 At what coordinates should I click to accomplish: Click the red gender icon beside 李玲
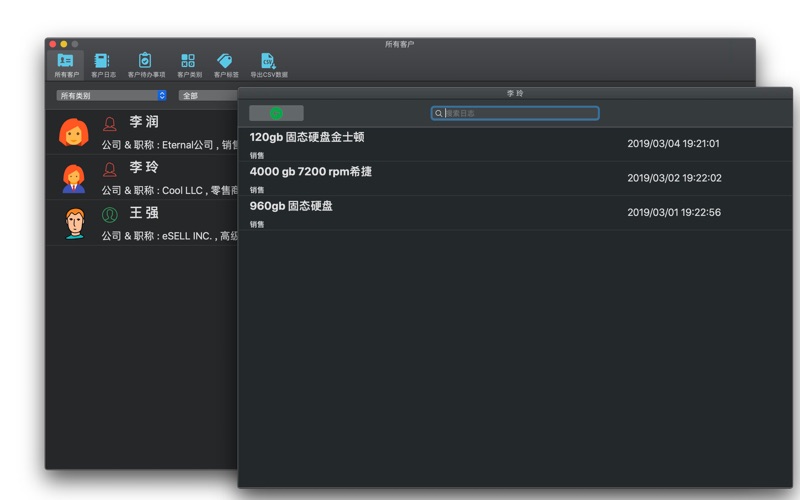coord(110,169)
